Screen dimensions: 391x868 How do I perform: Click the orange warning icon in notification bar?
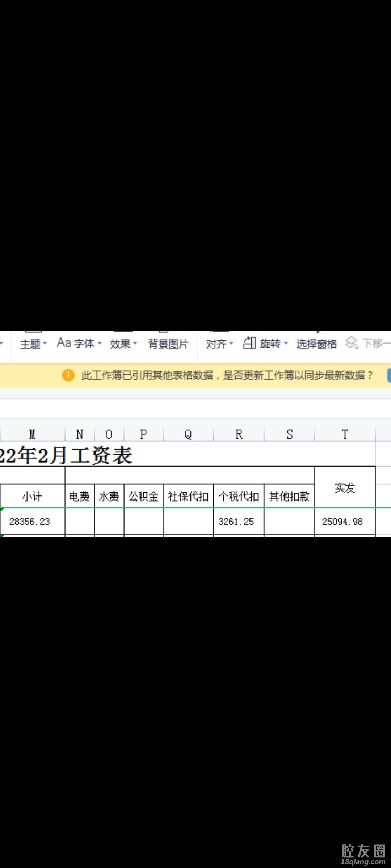tap(68, 375)
